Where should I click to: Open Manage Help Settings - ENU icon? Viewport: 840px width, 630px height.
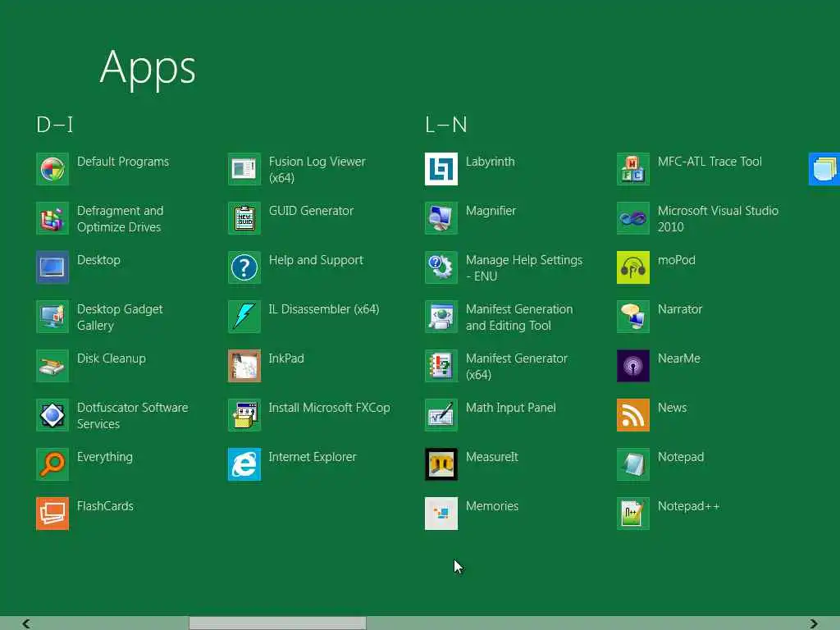441,267
